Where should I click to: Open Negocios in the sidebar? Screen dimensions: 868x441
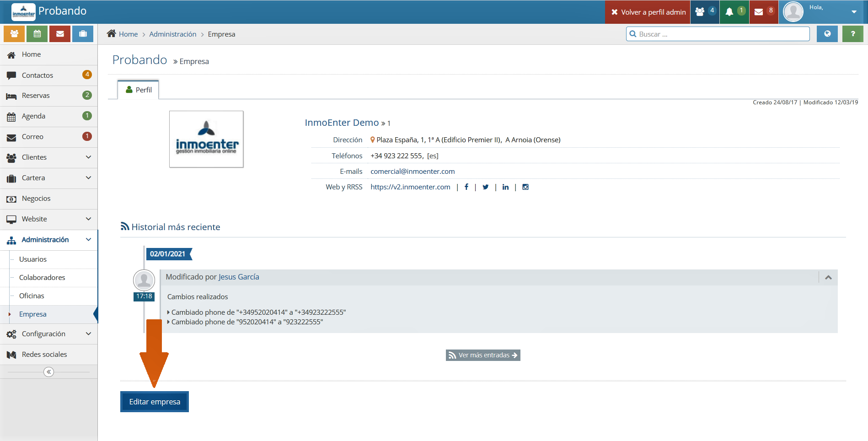(x=48, y=199)
